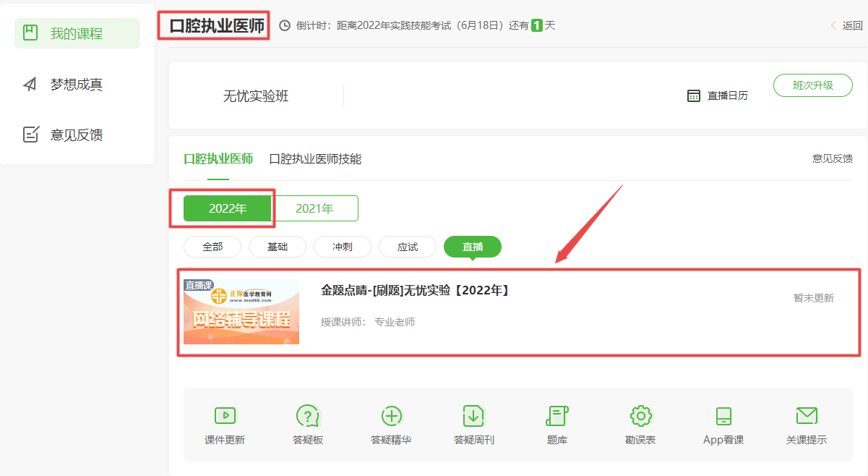This screenshot has height=476, width=868.
Task: Open the 题库 question bank icon
Action: 557,416
